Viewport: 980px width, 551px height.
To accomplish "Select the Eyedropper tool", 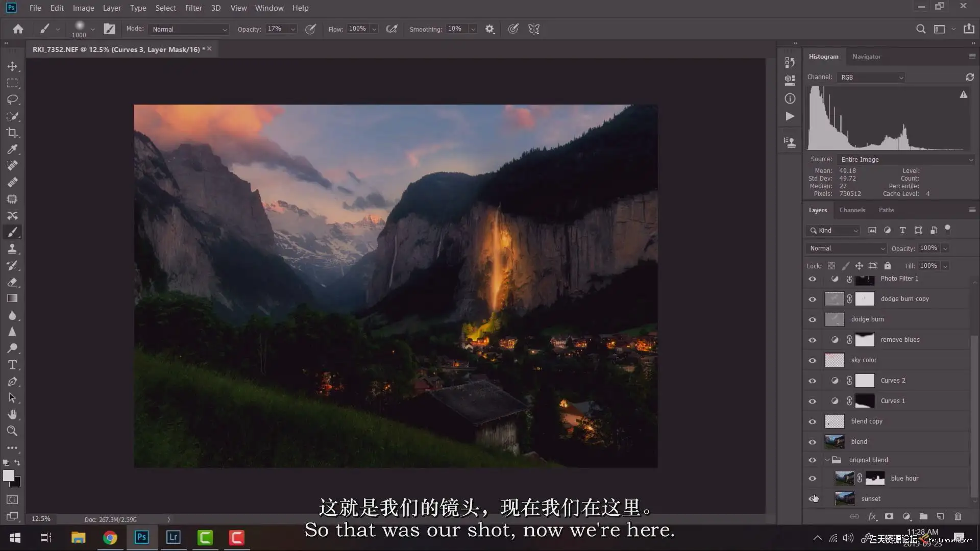I will pyautogui.click(x=12, y=149).
